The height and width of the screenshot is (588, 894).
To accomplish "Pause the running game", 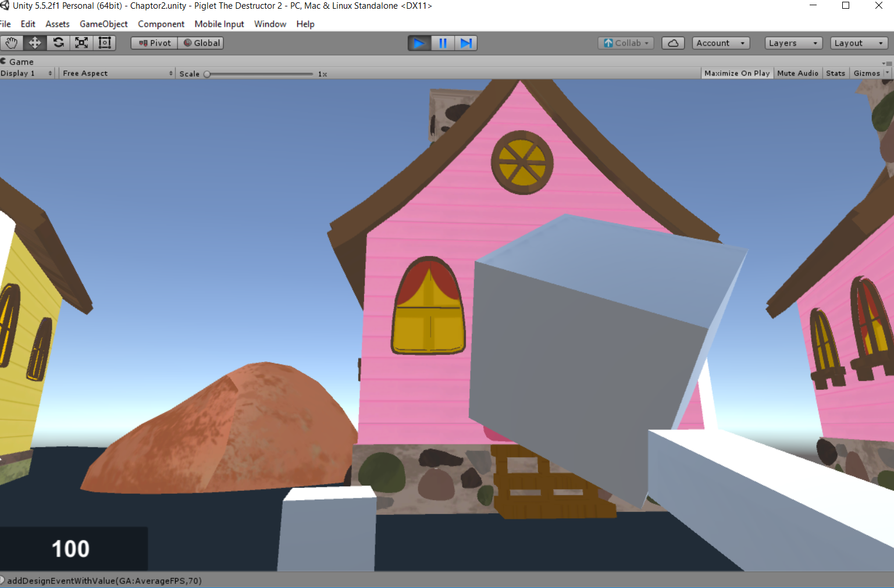I will [x=443, y=43].
